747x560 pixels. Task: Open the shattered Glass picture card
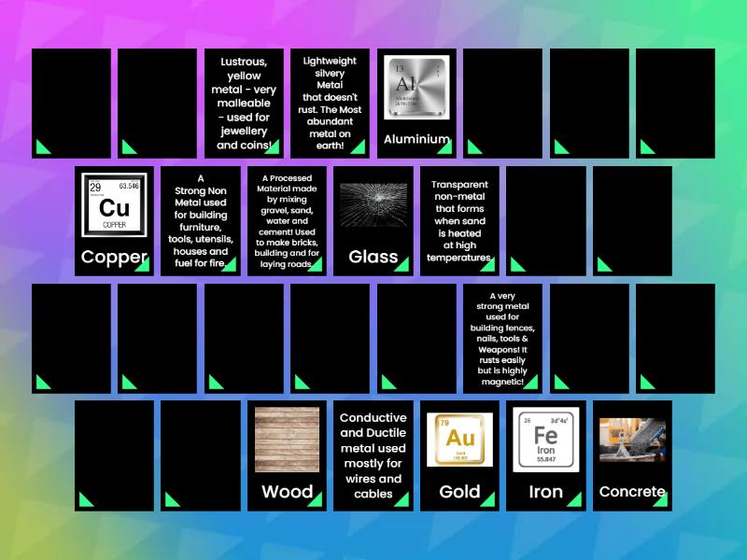coord(373,215)
